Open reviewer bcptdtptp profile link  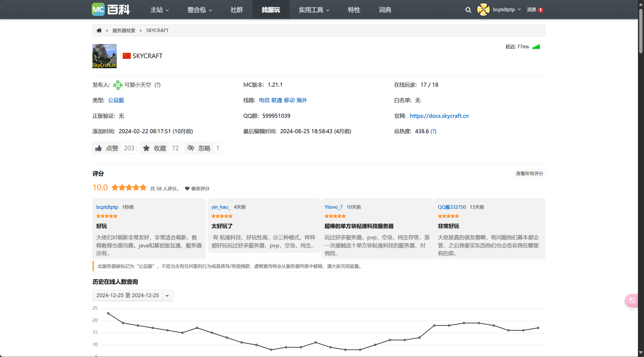pyautogui.click(x=107, y=207)
